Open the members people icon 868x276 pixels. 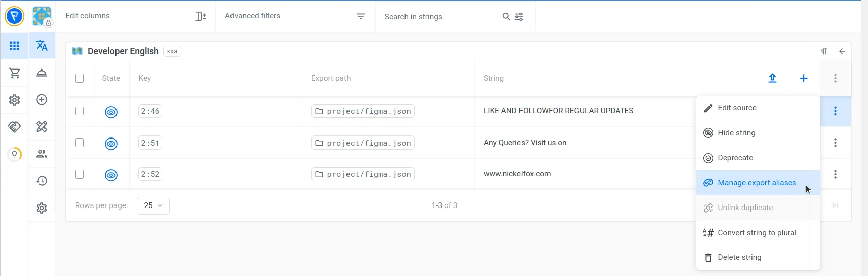(x=42, y=154)
